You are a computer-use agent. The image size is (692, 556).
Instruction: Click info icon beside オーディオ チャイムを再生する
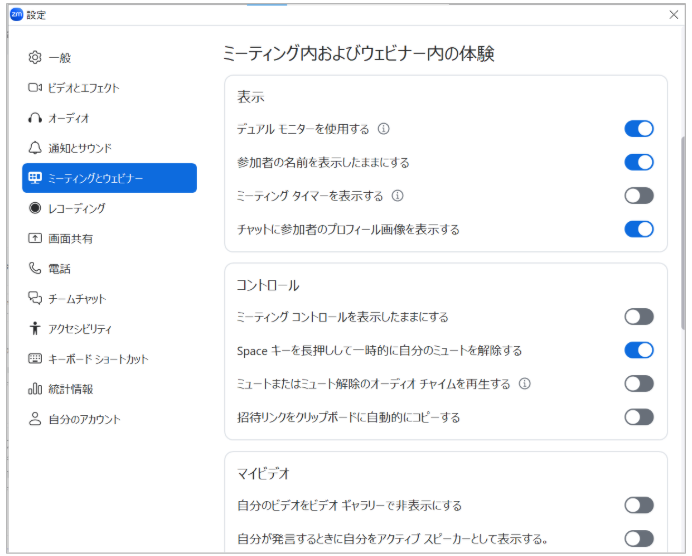(x=525, y=383)
